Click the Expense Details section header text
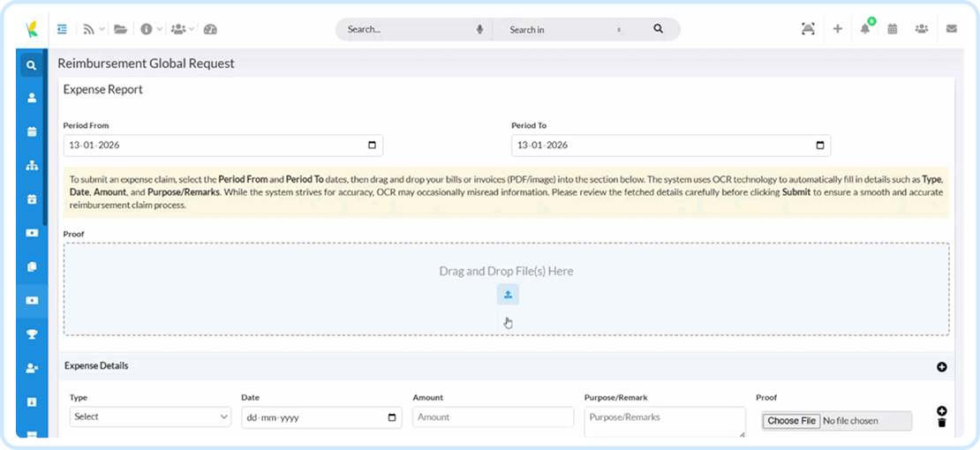 (x=96, y=365)
